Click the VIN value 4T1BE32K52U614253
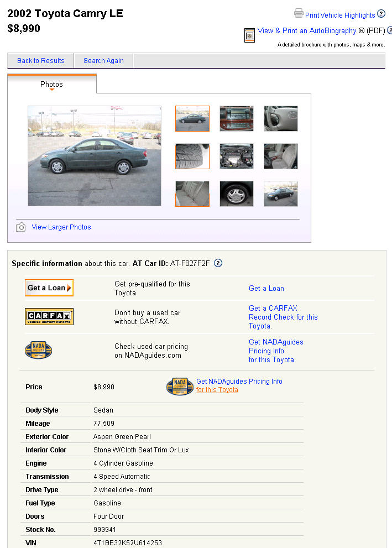The image size is (392, 548). coord(128,543)
